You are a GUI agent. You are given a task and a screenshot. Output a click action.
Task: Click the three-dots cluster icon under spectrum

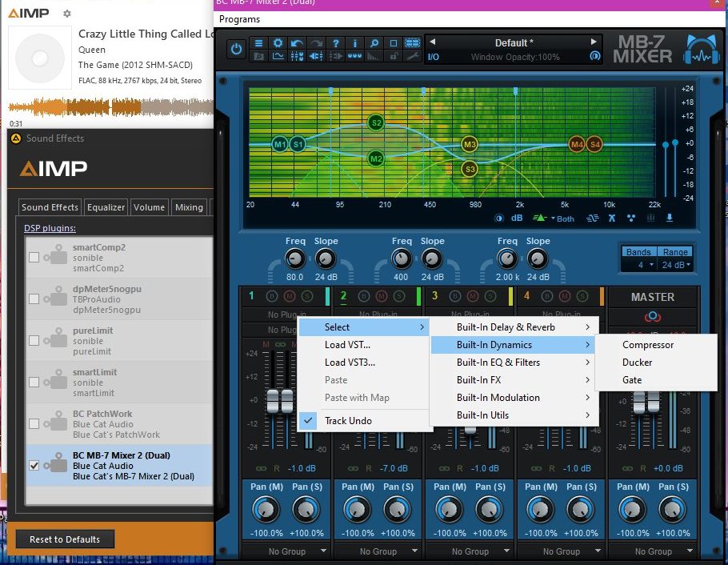point(631,218)
